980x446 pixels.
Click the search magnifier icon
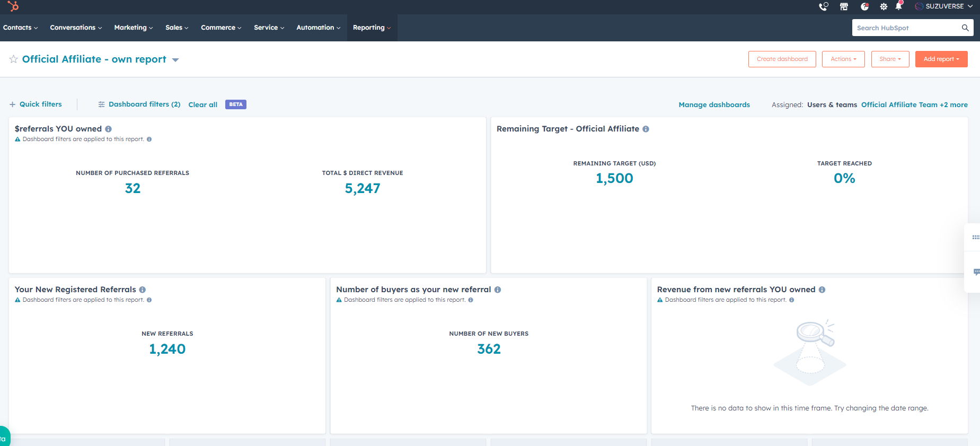(x=965, y=28)
